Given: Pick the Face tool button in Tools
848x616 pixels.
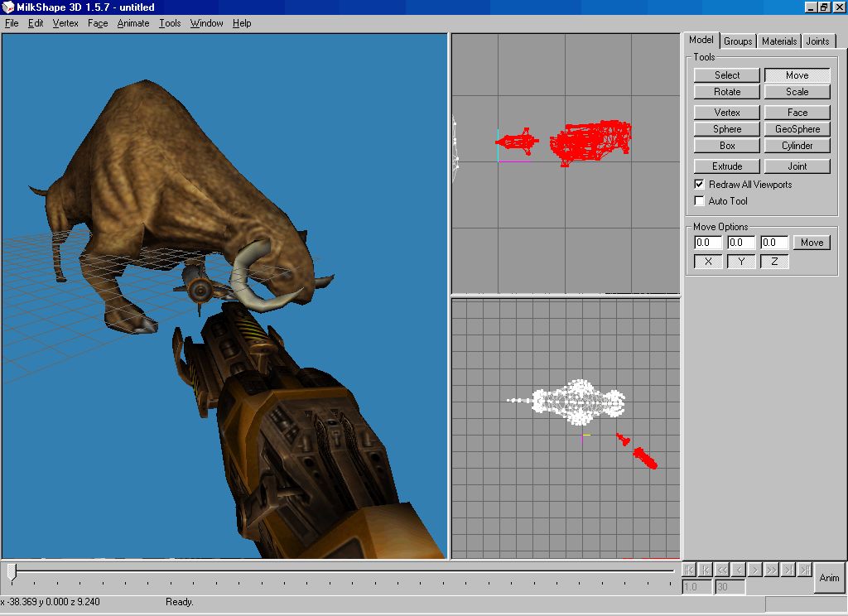Looking at the screenshot, I should pyautogui.click(x=797, y=113).
